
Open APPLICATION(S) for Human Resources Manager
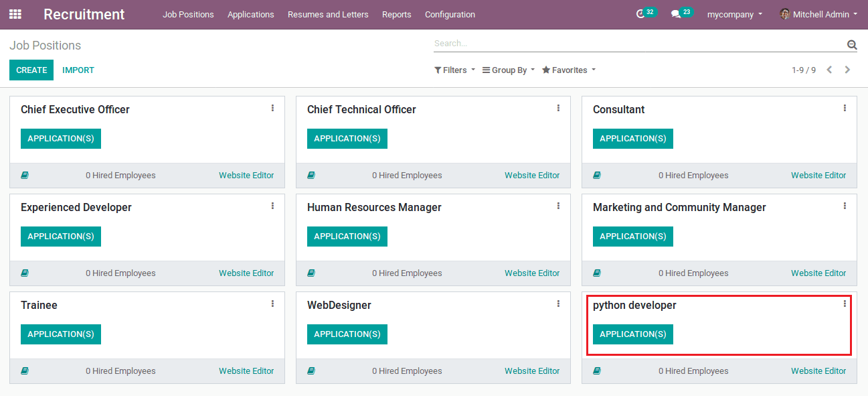(x=347, y=237)
